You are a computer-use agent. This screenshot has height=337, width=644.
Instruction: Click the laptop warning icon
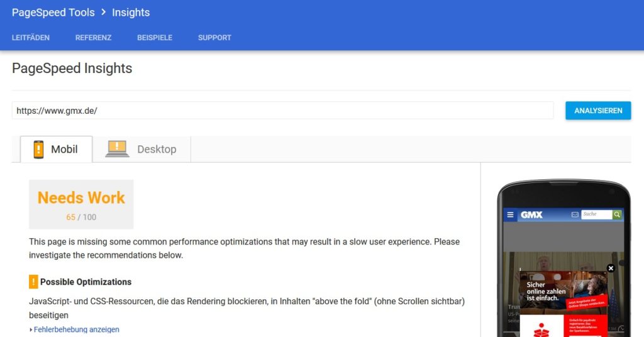pyautogui.click(x=117, y=148)
